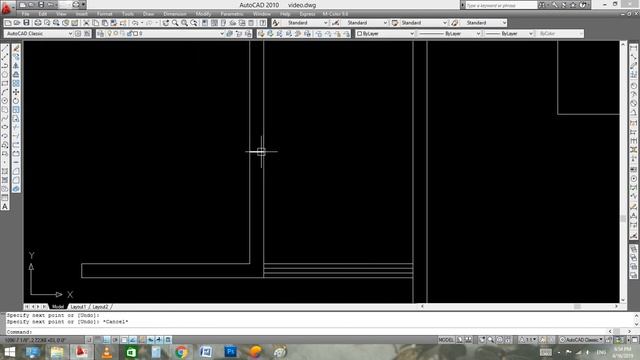Click the keyword search input field
The width and height of the screenshot is (640, 360).
pos(501,5)
